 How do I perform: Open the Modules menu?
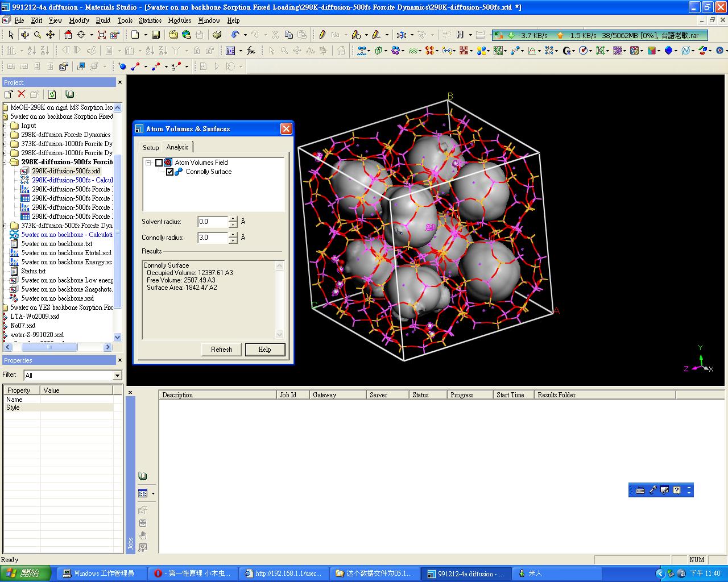point(179,20)
